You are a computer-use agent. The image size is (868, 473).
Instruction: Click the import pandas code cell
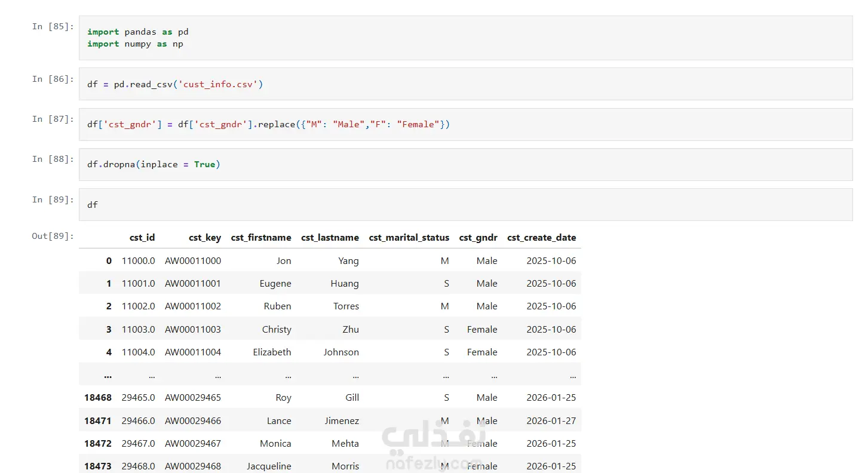(x=465, y=38)
